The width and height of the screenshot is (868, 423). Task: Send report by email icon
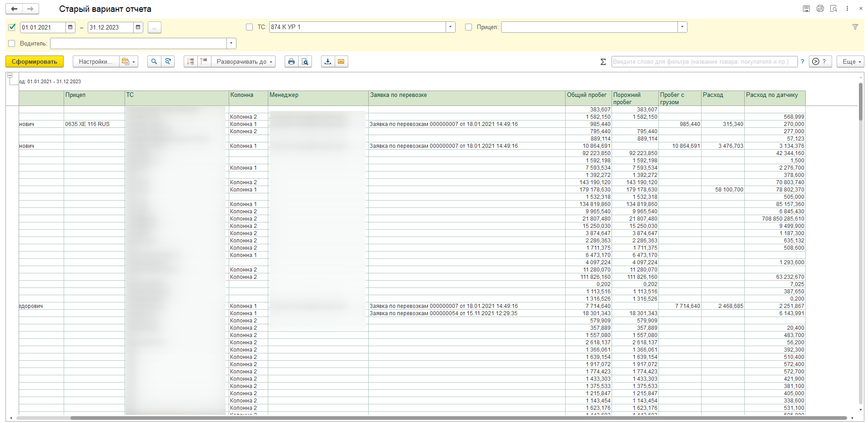pyautogui.click(x=341, y=62)
